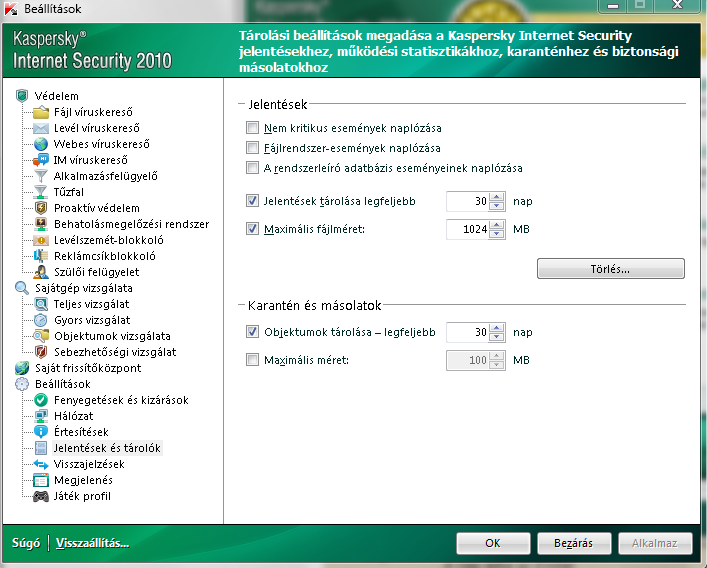Image resolution: width=707 pixels, height=568 pixels.
Task: Click the Jelentések és tárolók icon
Action: [x=41, y=448]
